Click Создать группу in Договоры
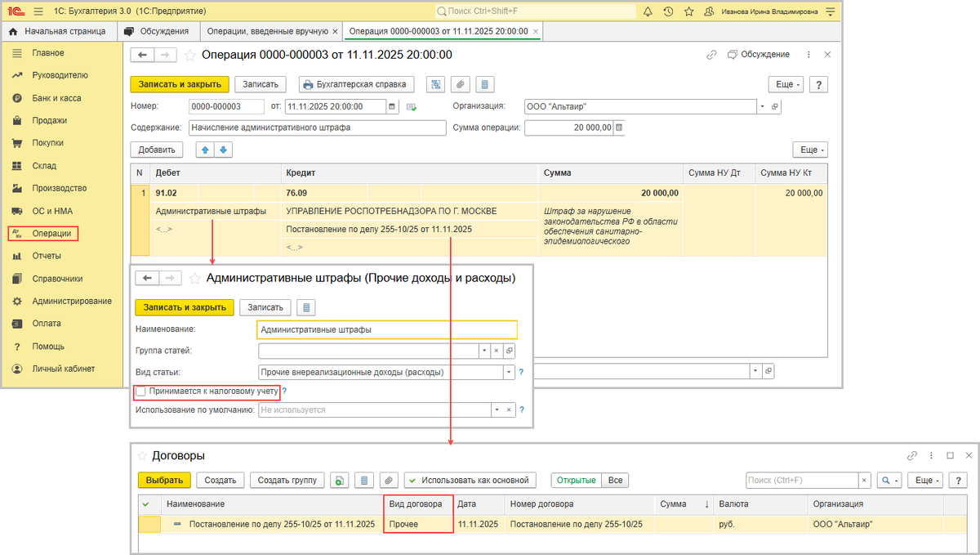The height and width of the screenshot is (555, 980). pos(287,481)
